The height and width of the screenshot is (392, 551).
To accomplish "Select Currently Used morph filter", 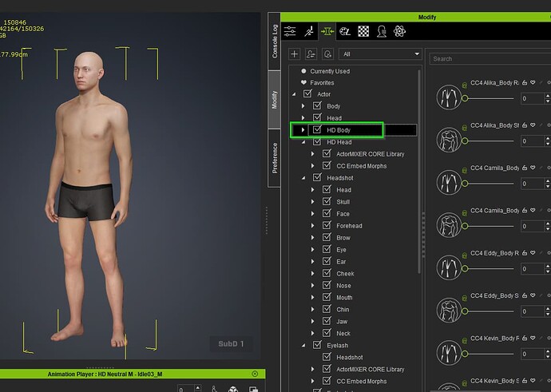I will pyautogui.click(x=329, y=71).
